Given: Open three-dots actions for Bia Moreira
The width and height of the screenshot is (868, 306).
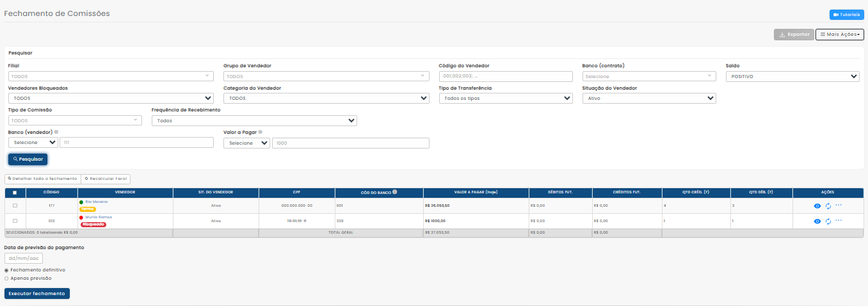Looking at the screenshot, I should [x=839, y=205].
